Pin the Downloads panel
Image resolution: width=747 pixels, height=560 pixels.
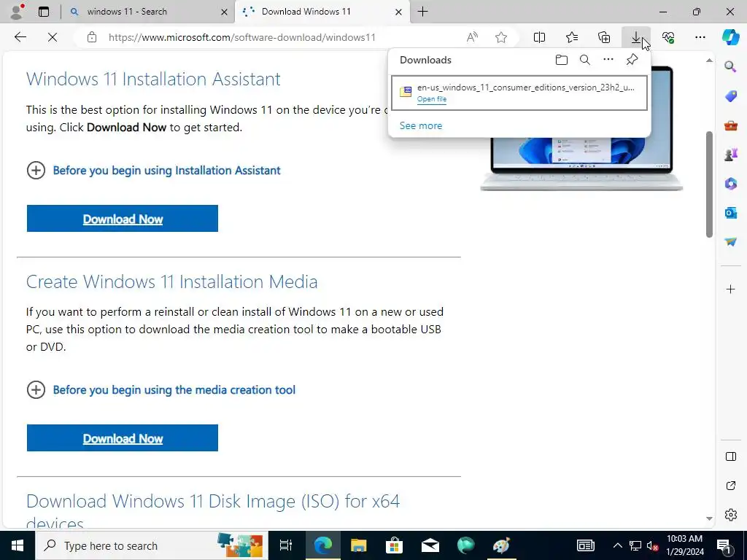[632, 60]
